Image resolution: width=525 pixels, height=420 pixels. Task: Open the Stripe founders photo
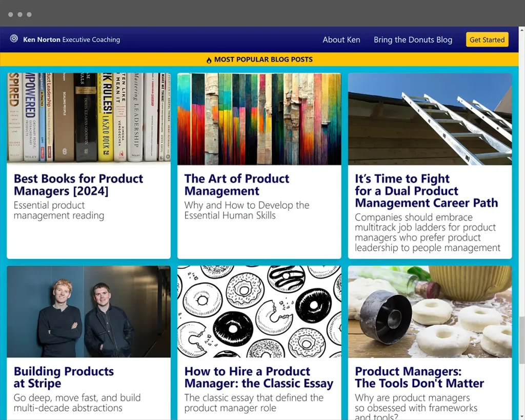(x=89, y=311)
